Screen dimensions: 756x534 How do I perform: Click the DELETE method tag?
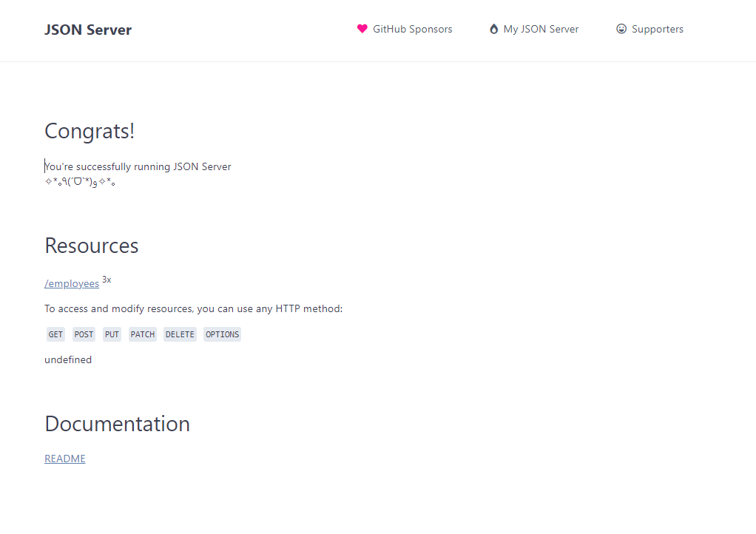pyautogui.click(x=180, y=334)
